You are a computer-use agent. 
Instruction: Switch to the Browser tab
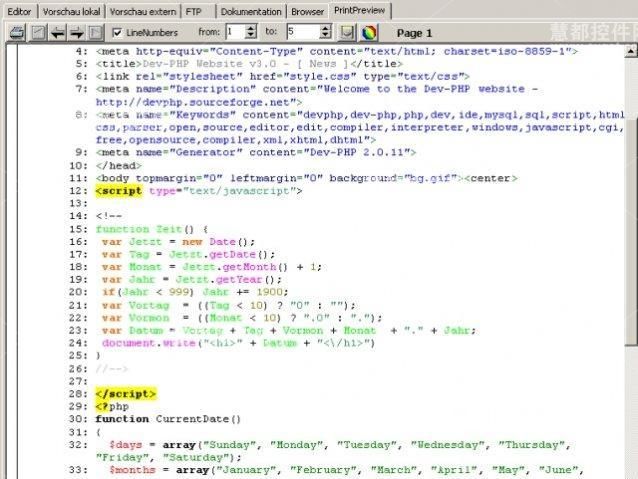307,12
